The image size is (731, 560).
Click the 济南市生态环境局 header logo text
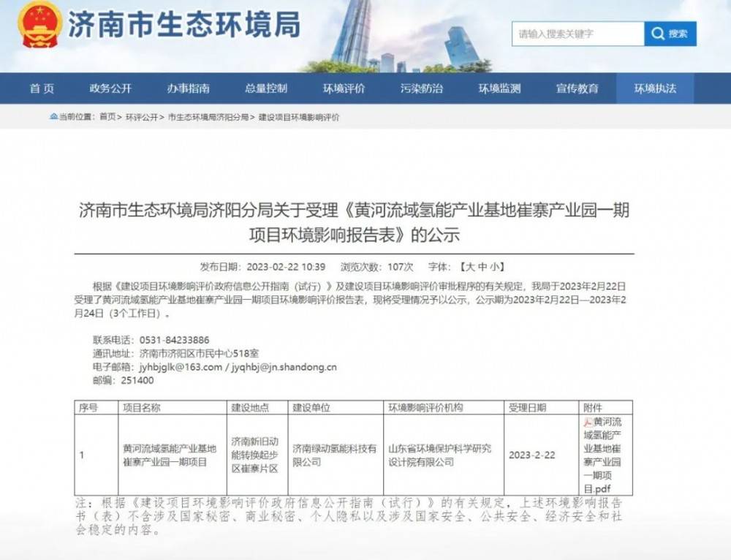186,26
